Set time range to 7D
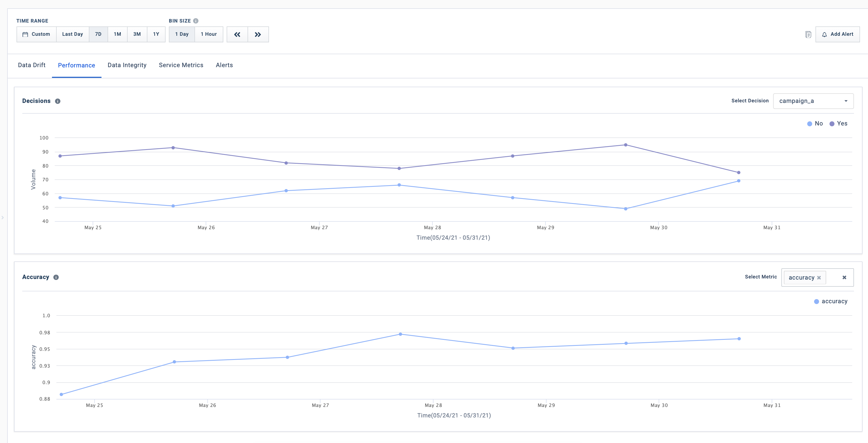 tap(98, 34)
